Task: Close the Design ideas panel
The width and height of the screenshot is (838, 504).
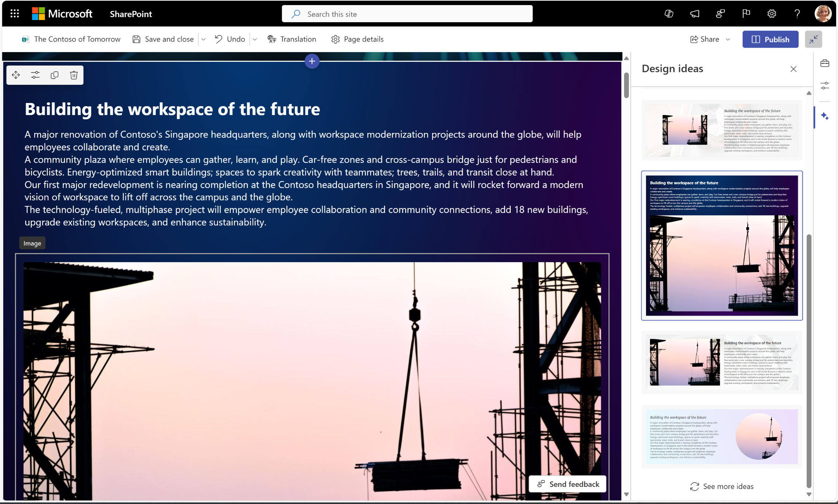Action: [794, 69]
